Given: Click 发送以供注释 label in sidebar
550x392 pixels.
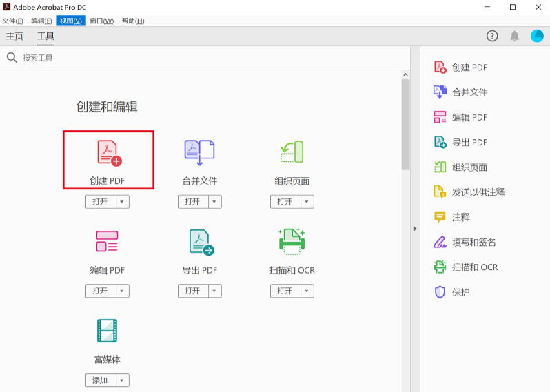Looking at the screenshot, I should (478, 192).
